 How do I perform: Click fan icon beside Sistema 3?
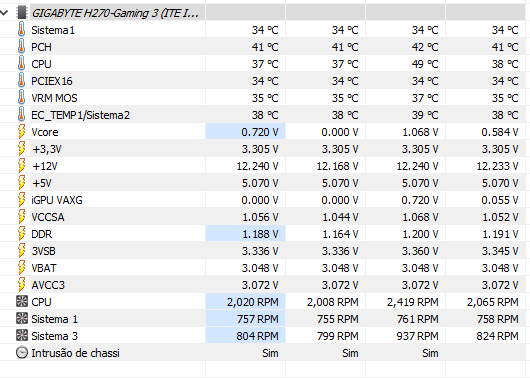(x=22, y=335)
